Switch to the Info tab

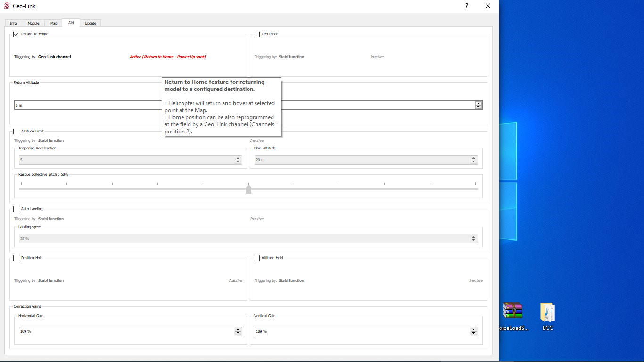(x=13, y=23)
